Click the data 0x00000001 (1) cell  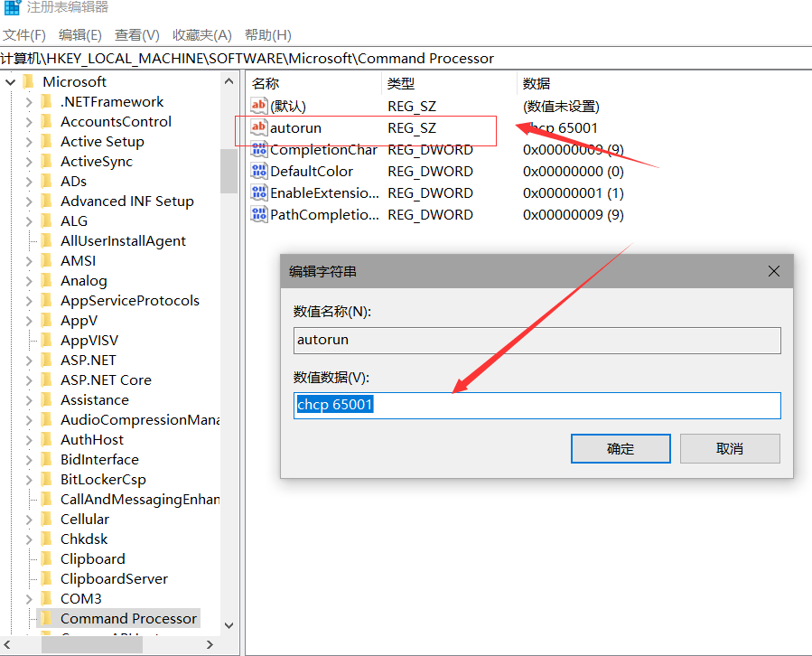574,192
